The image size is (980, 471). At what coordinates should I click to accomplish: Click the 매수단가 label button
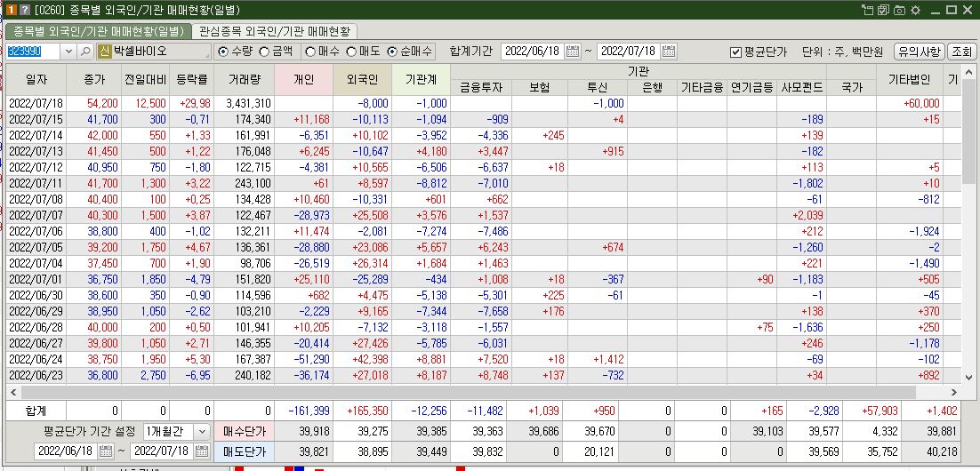(244, 431)
